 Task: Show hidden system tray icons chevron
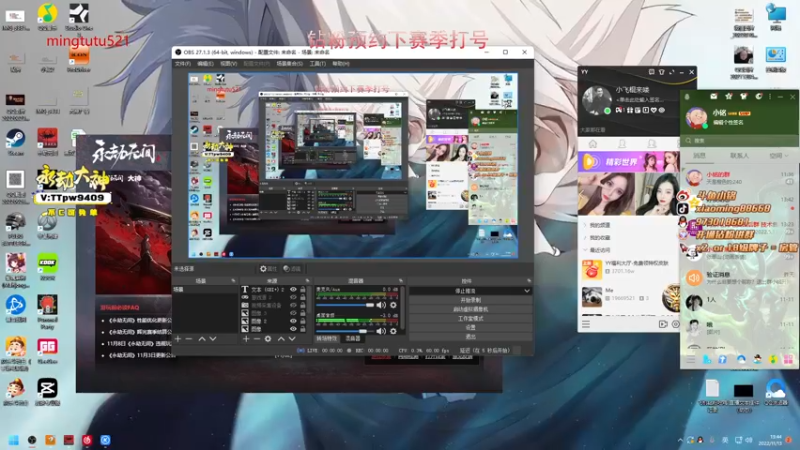[680, 440]
